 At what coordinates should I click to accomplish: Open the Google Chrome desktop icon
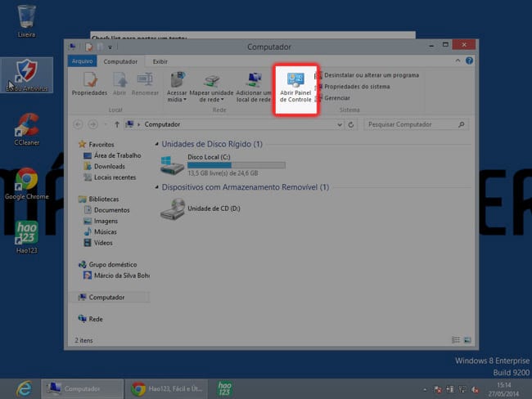point(26,182)
